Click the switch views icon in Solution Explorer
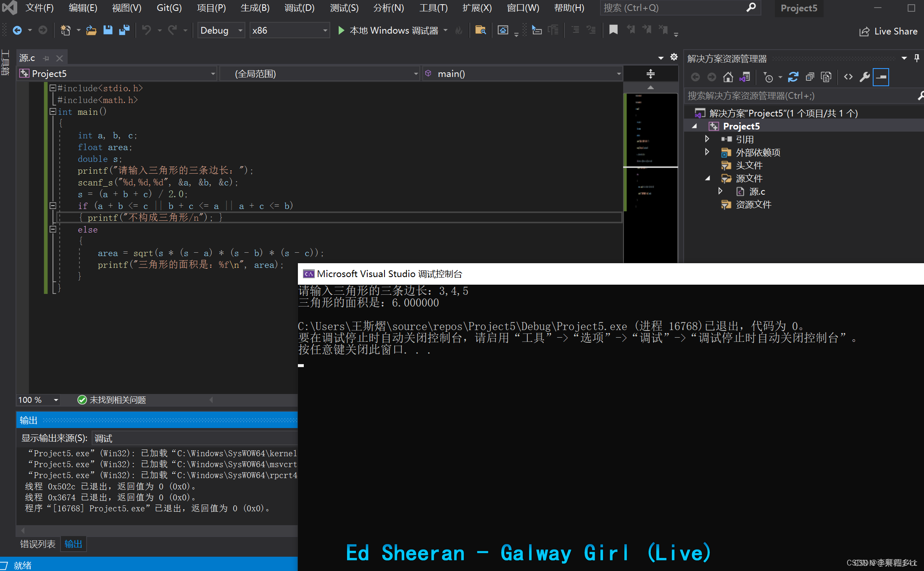 tap(745, 77)
